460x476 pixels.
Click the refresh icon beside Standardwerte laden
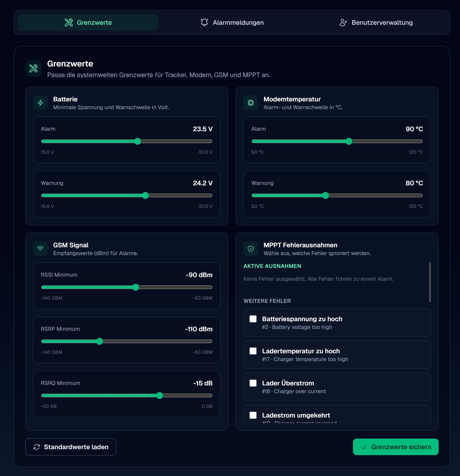37,447
